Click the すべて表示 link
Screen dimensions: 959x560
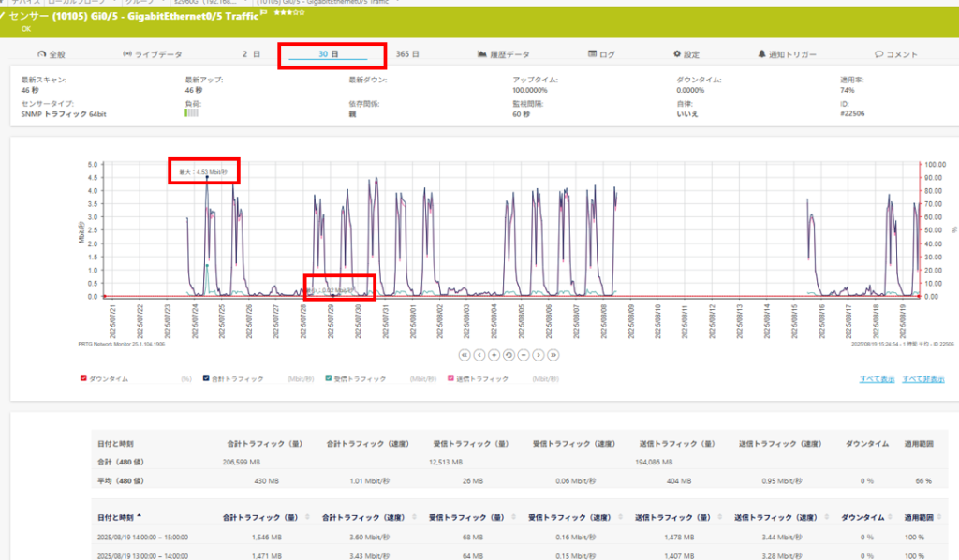[x=877, y=379]
